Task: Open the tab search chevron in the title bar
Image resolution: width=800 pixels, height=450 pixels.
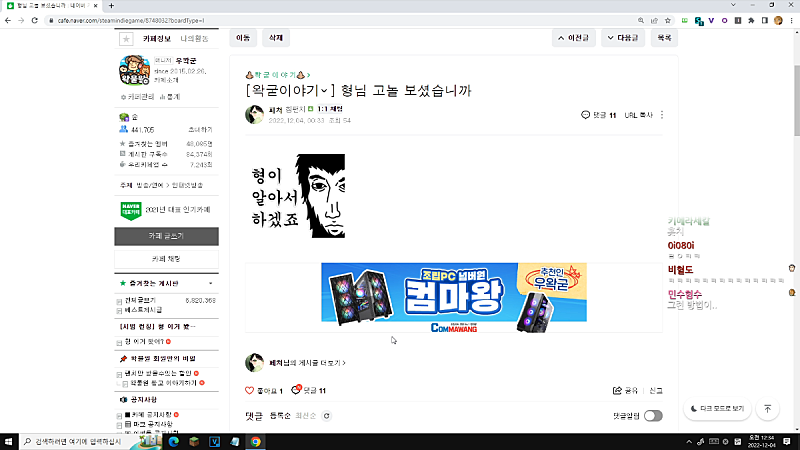Action: point(733,5)
